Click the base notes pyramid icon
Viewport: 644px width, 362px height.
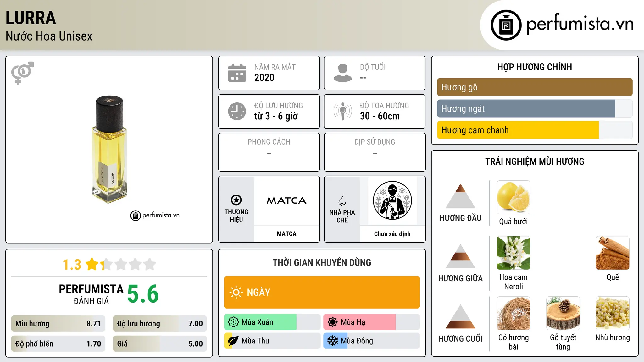[x=460, y=316]
